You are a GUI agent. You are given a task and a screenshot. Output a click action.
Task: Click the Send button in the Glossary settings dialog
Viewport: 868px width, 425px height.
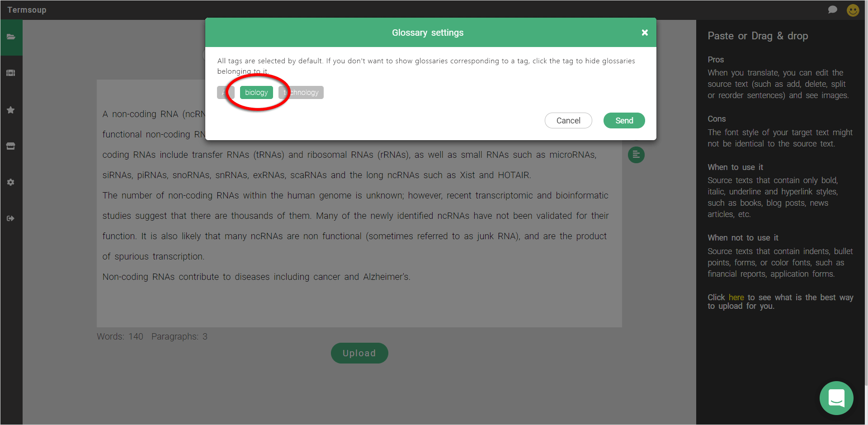(624, 120)
